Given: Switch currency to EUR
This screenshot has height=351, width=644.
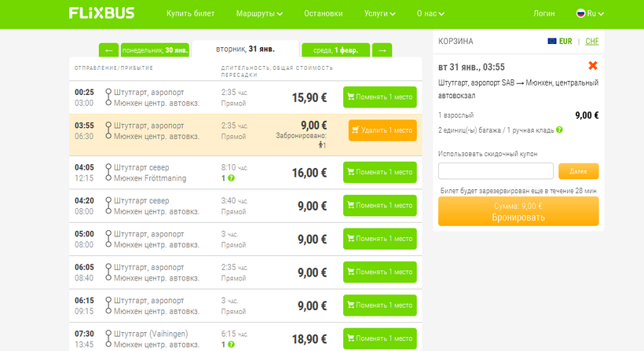Looking at the screenshot, I should click(560, 41).
